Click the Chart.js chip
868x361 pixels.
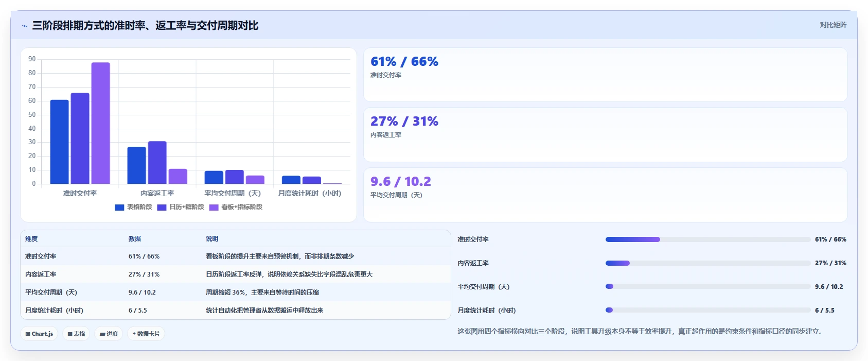point(39,334)
